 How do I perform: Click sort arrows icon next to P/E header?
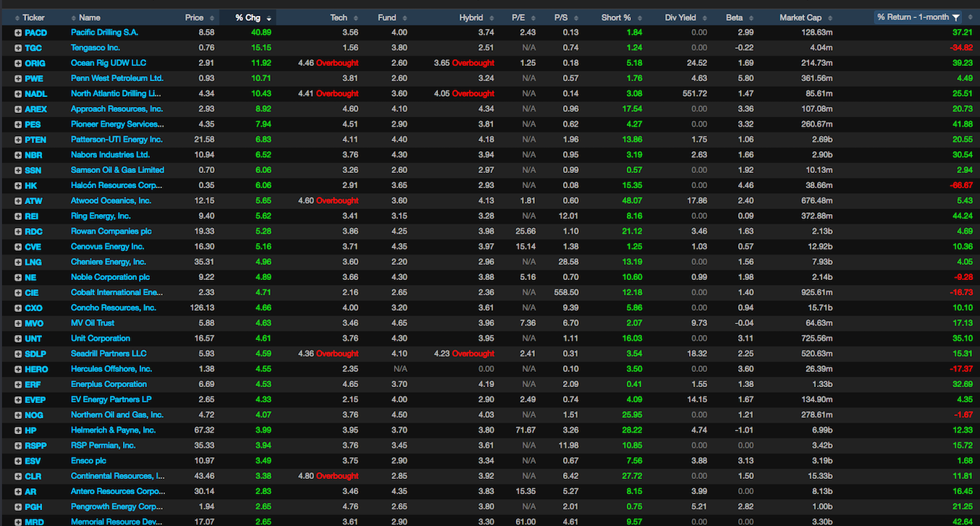coord(533,18)
